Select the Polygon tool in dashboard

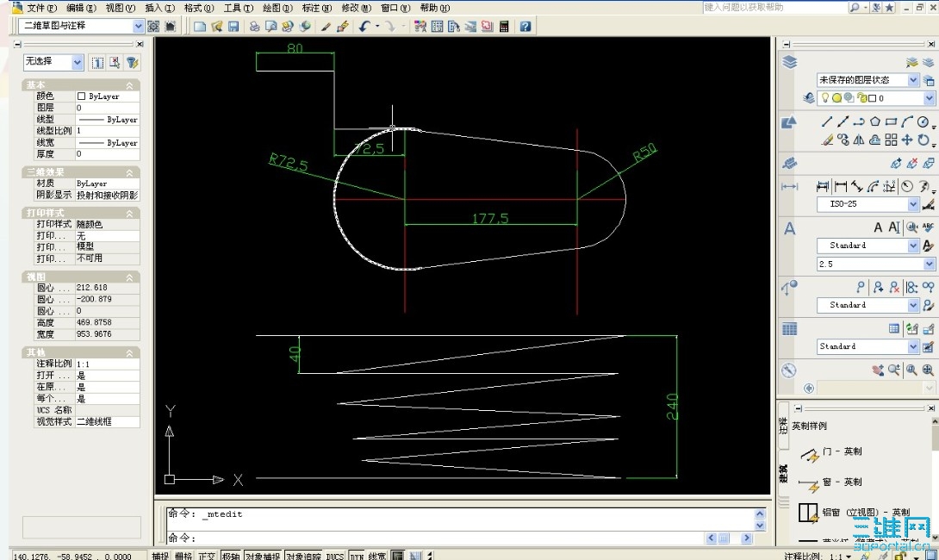tap(875, 121)
